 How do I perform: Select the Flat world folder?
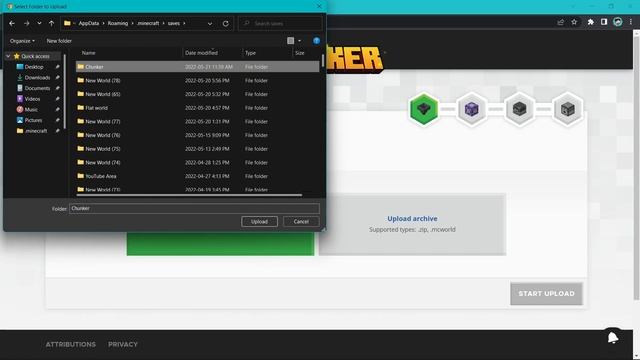point(198,108)
